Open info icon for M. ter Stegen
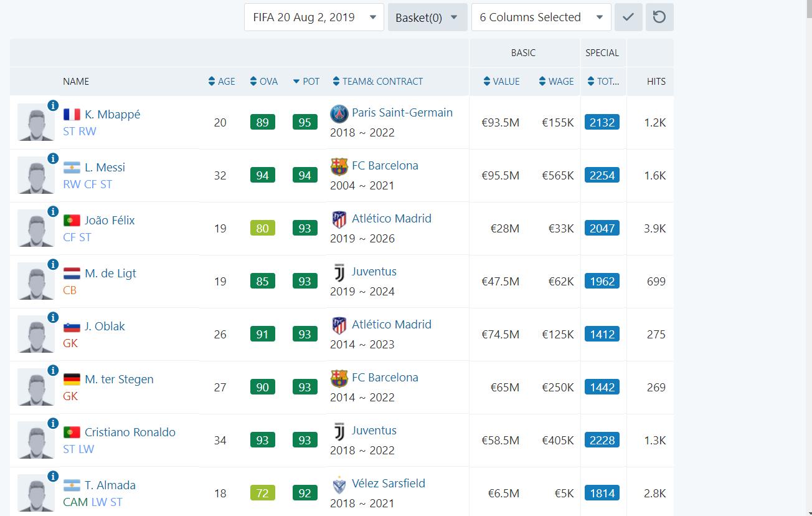 [x=53, y=370]
